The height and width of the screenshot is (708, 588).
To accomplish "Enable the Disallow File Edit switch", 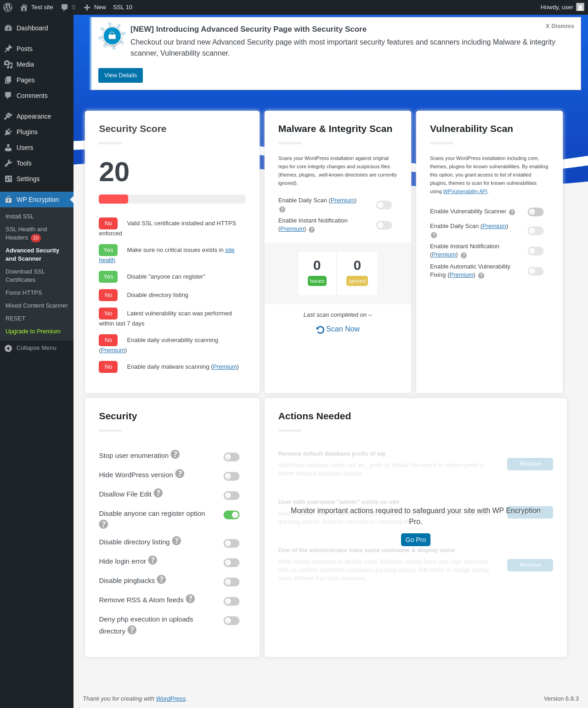I will click(232, 496).
